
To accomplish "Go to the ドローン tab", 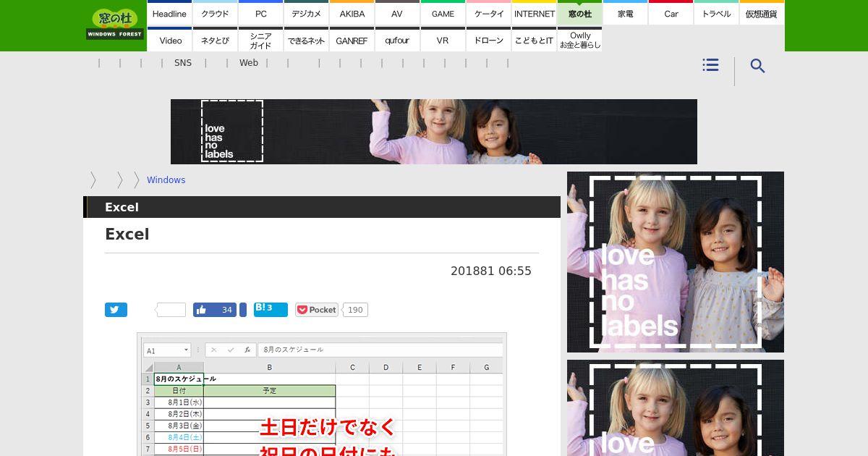I will pos(488,40).
